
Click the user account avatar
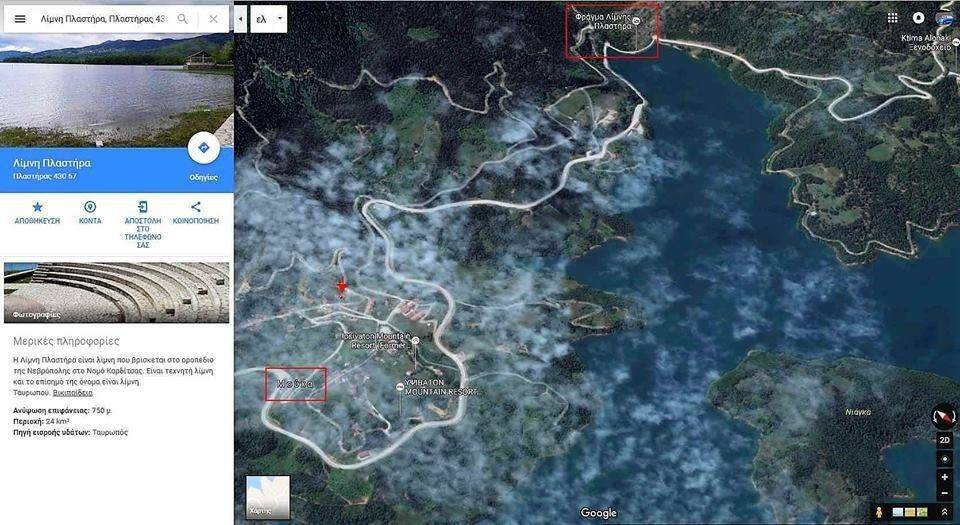[x=944, y=18]
